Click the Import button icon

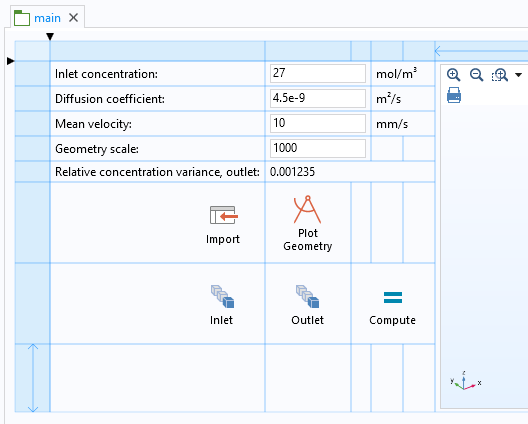click(224, 215)
